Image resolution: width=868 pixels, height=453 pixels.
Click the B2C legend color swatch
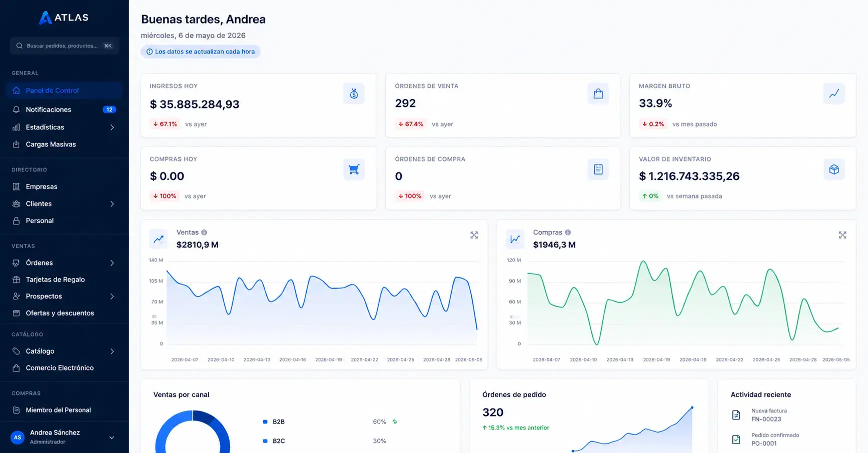coord(265,441)
